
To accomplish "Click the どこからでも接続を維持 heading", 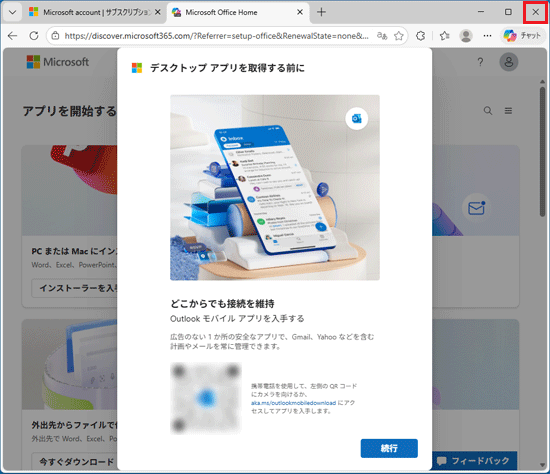I will (x=222, y=303).
